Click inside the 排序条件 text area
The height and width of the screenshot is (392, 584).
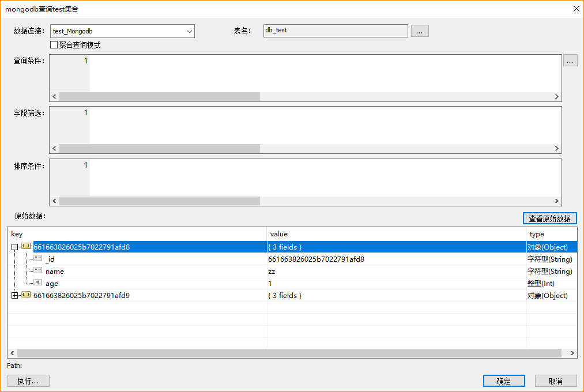[x=323, y=177]
